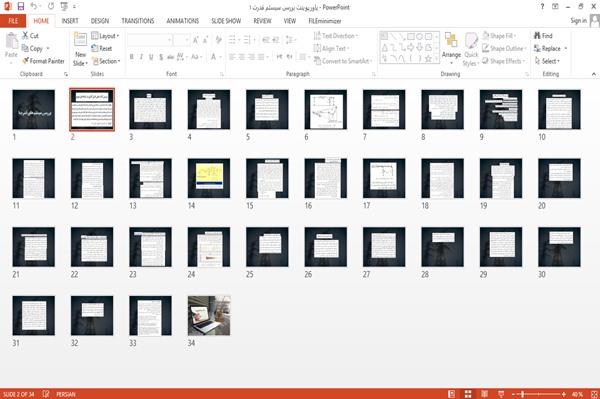Click the Ribbon Display Options icon
Image resolution: width=600 pixels, height=399 pixels.
tap(555, 7)
